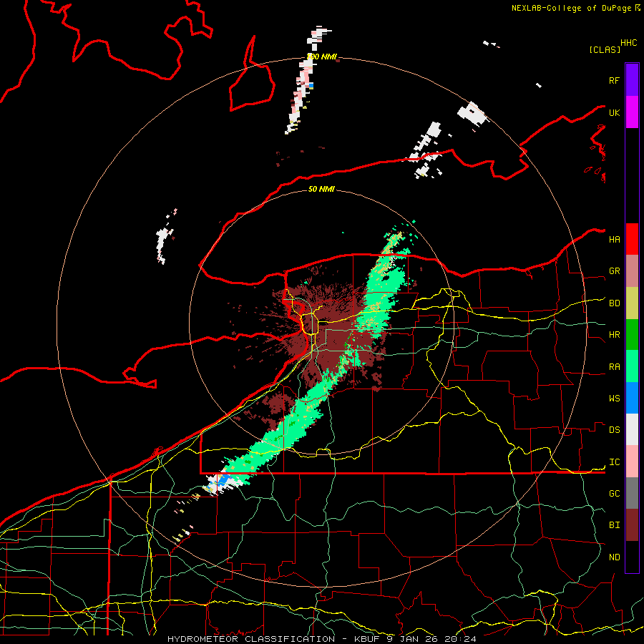The height and width of the screenshot is (644, 644).
Task: Click the RA legend label
Action: [614, 367]
